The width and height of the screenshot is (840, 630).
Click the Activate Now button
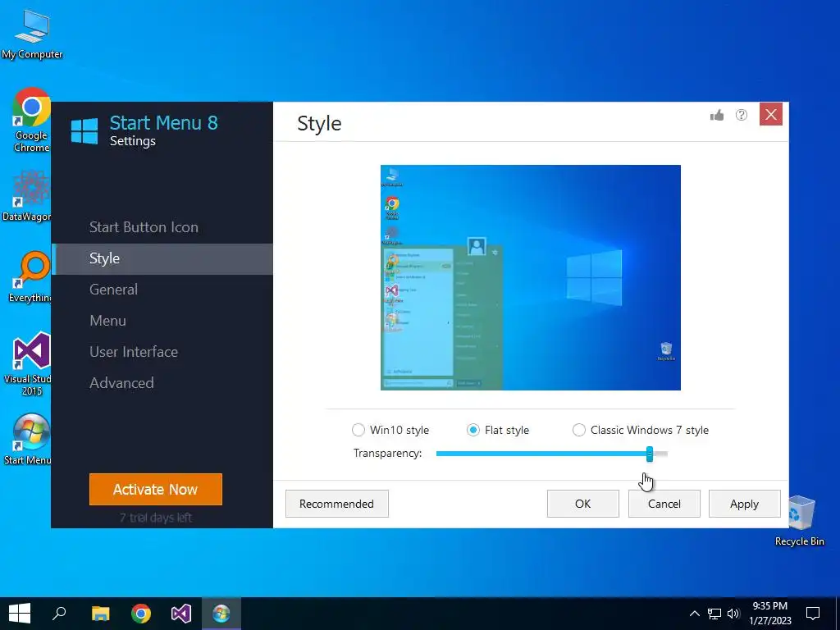click(x=156, y=489)
